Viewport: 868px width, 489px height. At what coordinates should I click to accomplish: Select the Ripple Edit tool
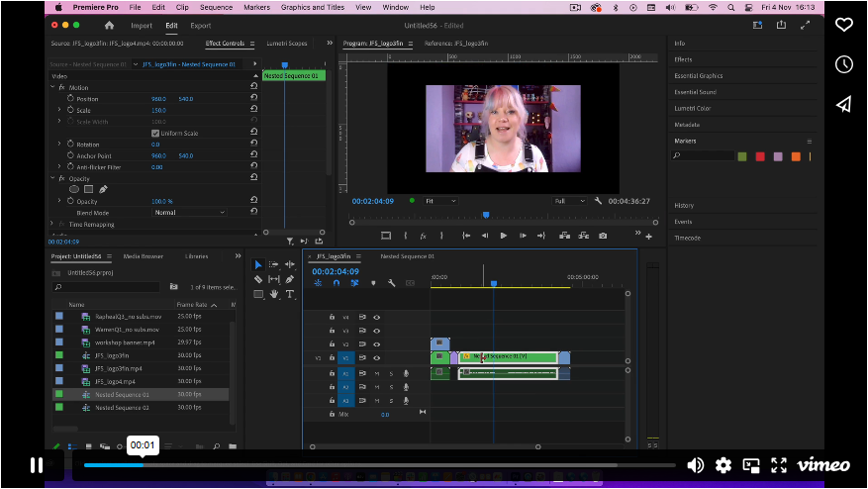[290, 264]
